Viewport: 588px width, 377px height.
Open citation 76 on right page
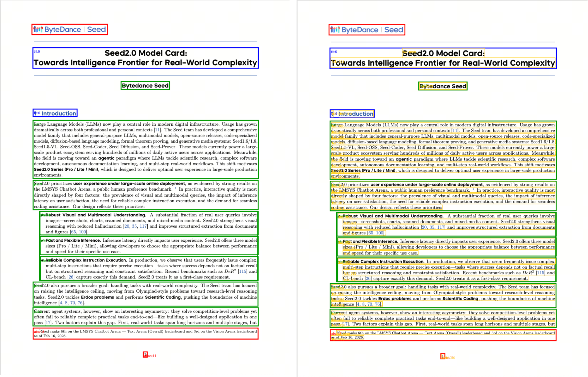pyautogui.click(x=377, y=304)
